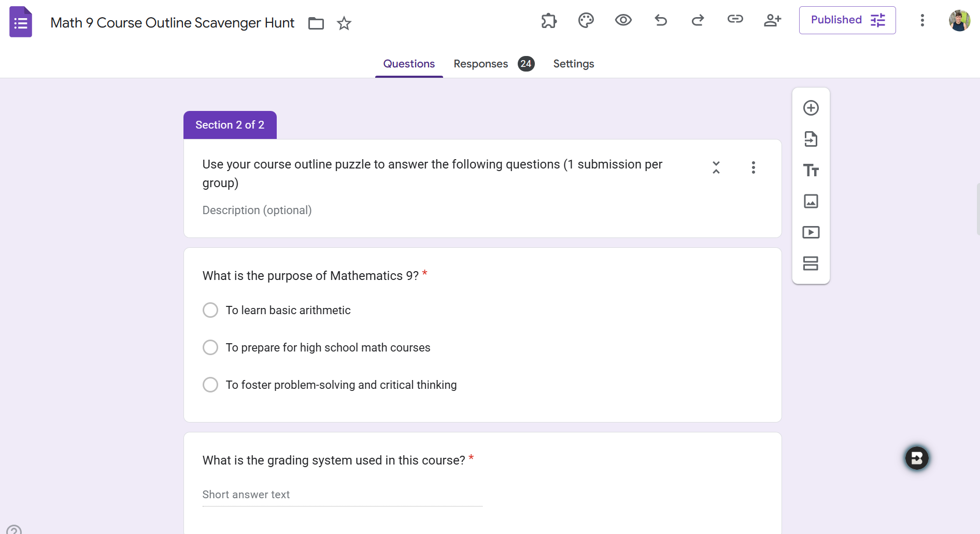Add a title and description block

tap(811, 170)
